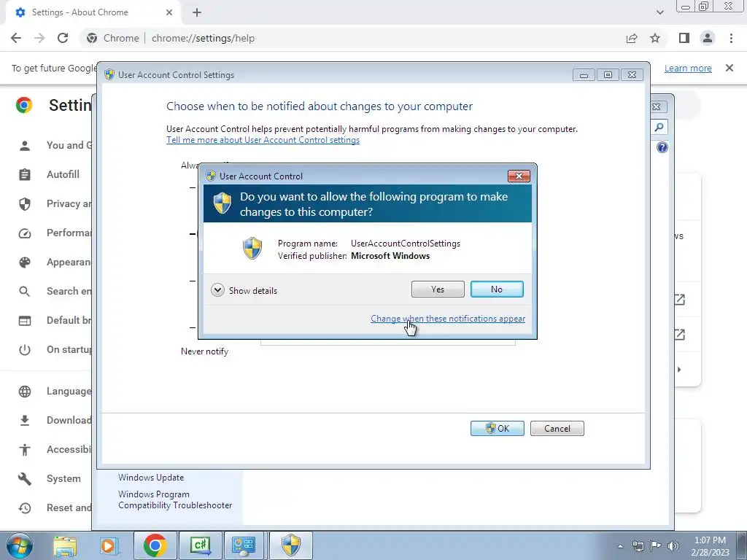Viewport: 747px width, 560px height.
Task: Share this page icon in address bar
Action: click(632, 38)
